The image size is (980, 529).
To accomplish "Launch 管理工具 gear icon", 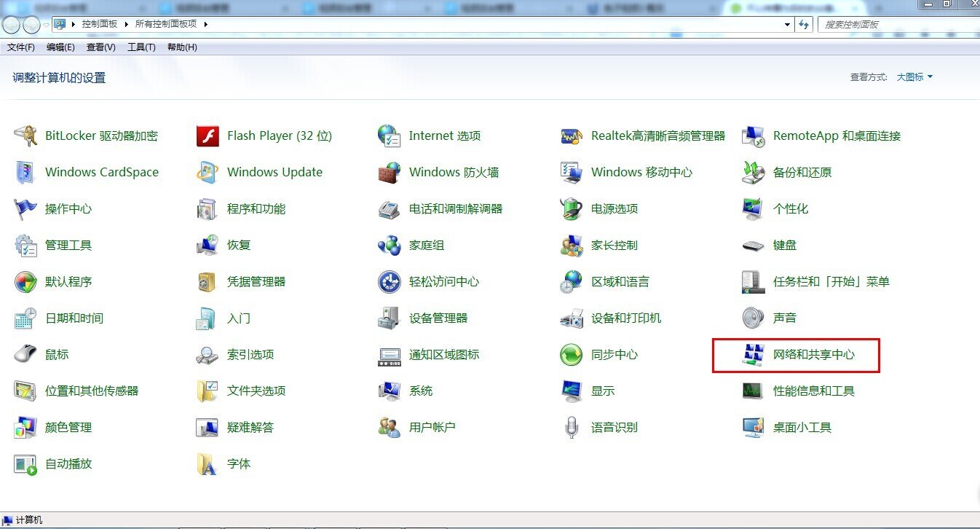I will [25, 245].
